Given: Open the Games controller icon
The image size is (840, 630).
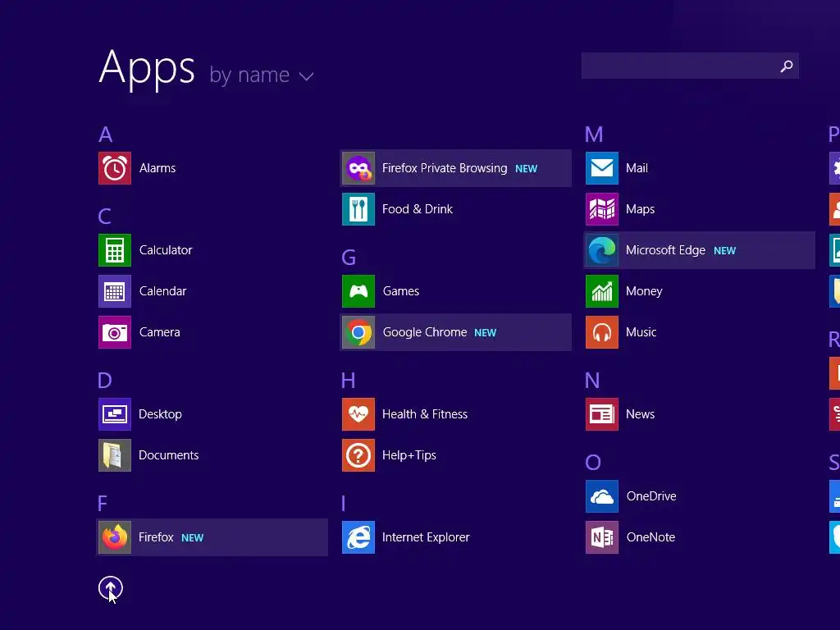Looking at the screenshot, I should point(358,291).
